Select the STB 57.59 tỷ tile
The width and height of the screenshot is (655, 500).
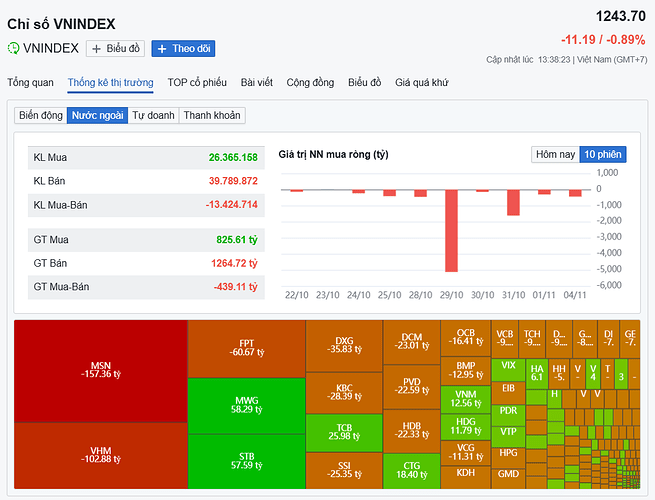pos(246,461)
